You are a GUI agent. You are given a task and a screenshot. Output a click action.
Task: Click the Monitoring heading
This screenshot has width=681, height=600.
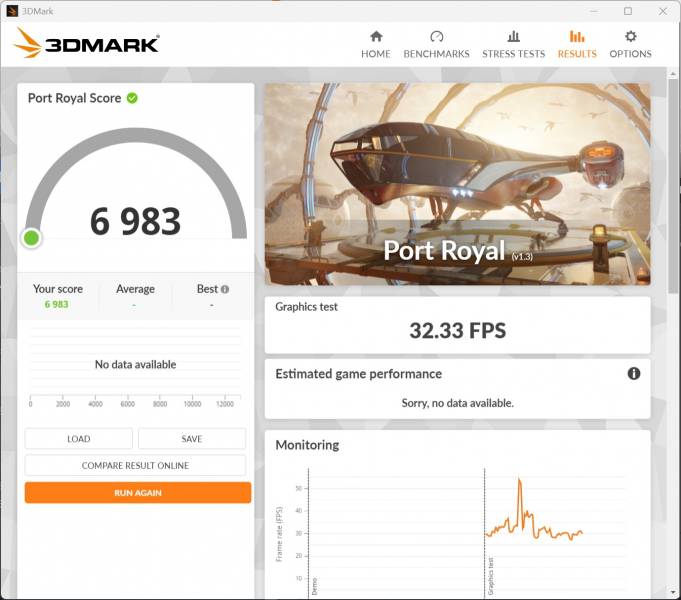pyautogui.click(x=307, y=445)
